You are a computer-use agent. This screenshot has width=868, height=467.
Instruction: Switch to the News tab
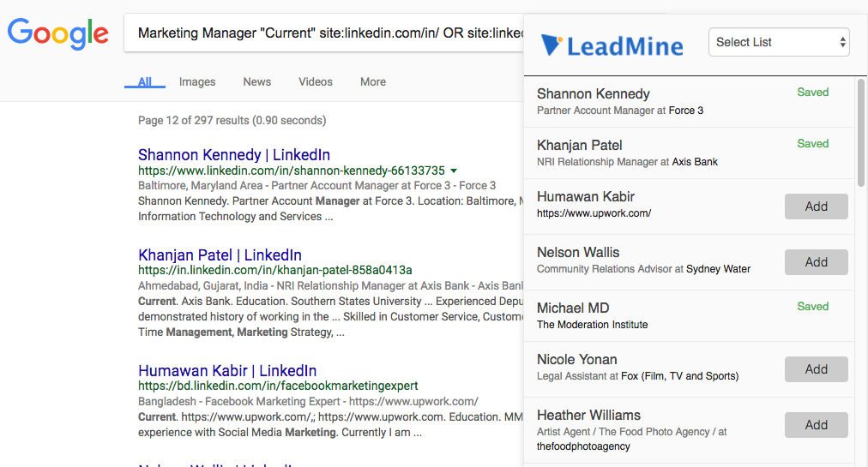(256, 82)
